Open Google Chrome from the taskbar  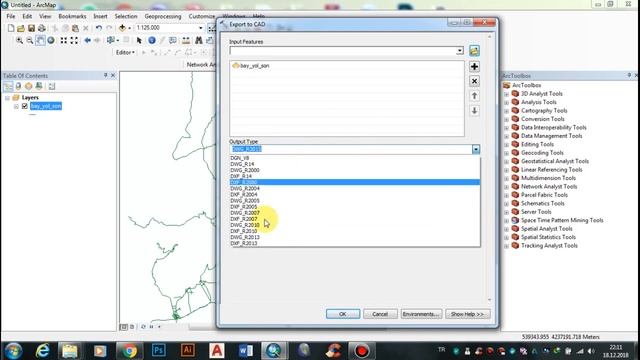point(129,351)
